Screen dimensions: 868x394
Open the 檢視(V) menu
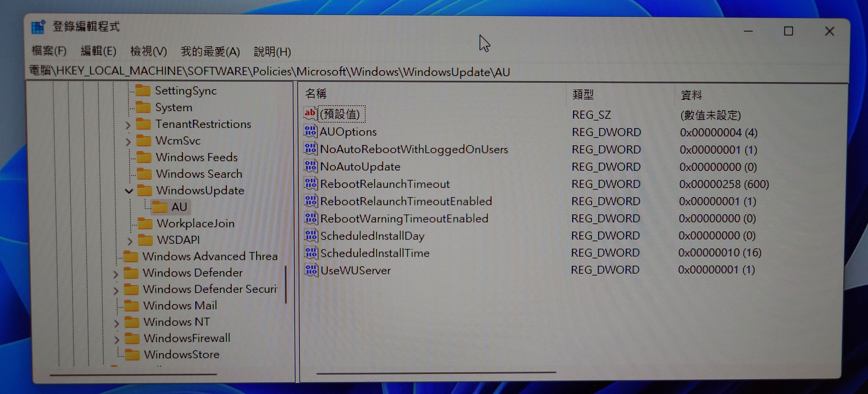(149, 52)
